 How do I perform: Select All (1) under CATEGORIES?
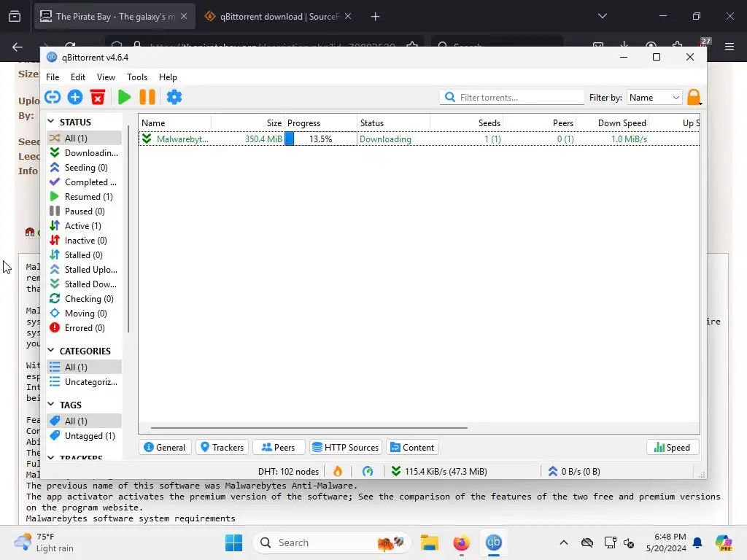85,367
